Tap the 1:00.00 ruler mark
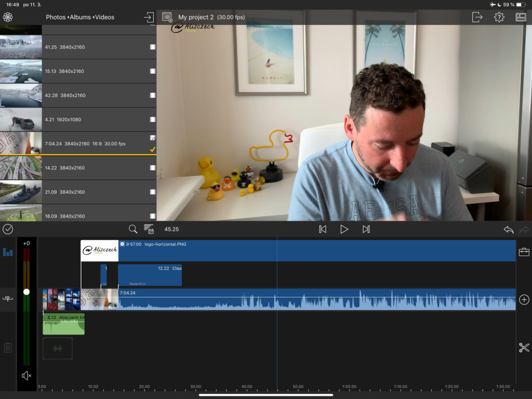This screenshot has height=399, width=532. coord(350,387)
